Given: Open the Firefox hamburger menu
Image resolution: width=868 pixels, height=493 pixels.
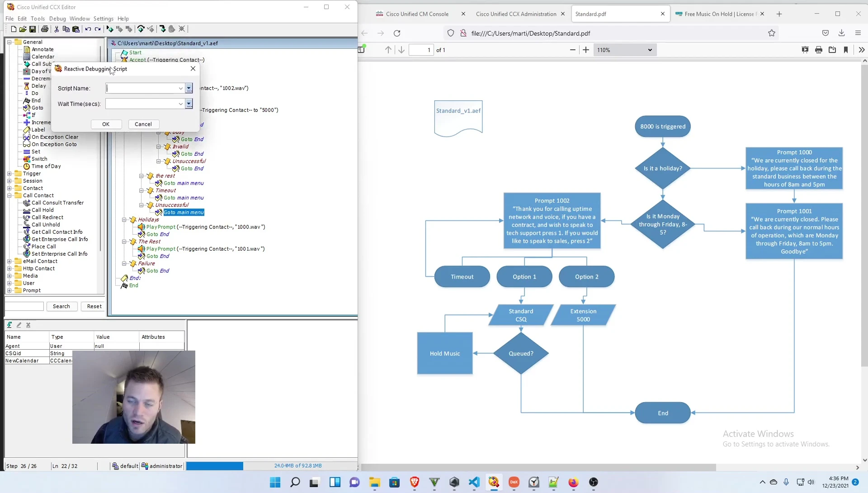Looking at the screenshot, I should tap(858, 33).
